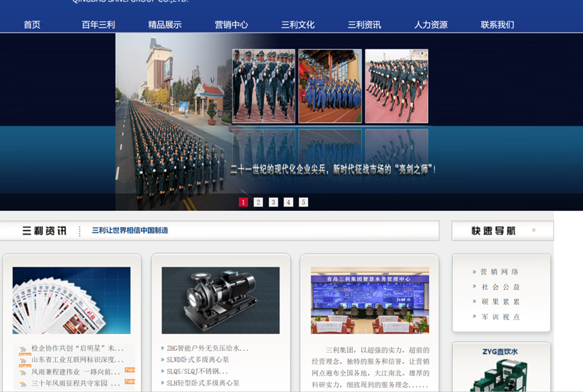583x392 pixels.
Task: Go to slide 1 of the banner
Action: [x=243, y=202]
